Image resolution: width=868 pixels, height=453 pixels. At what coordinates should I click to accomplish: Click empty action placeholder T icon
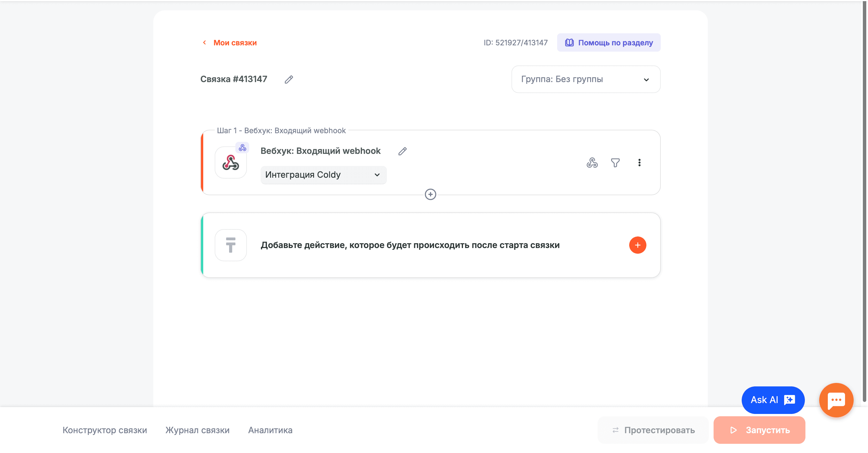tap(231, 245)
